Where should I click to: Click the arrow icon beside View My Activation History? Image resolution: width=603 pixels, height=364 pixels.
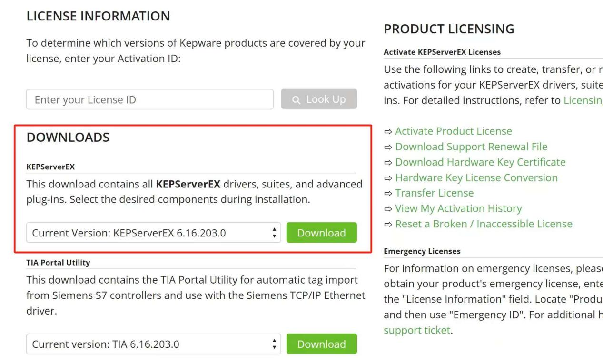388,208
